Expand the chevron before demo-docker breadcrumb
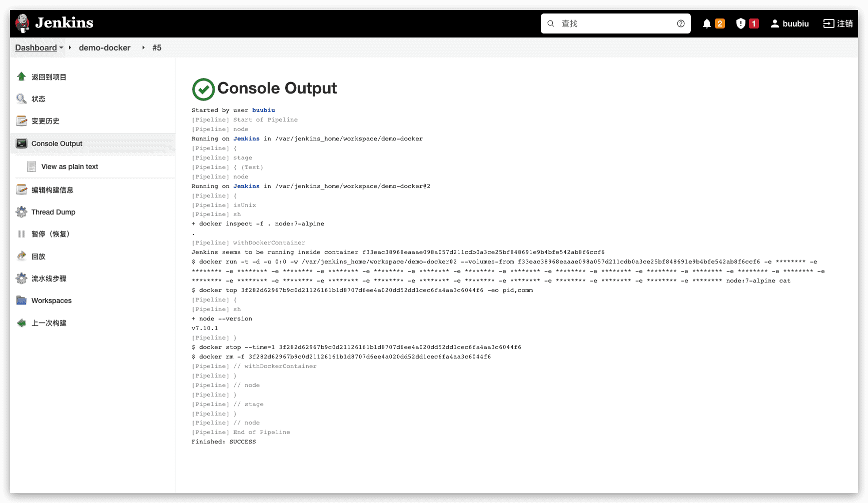Screen dimensions: 868x503 point(70,48)
